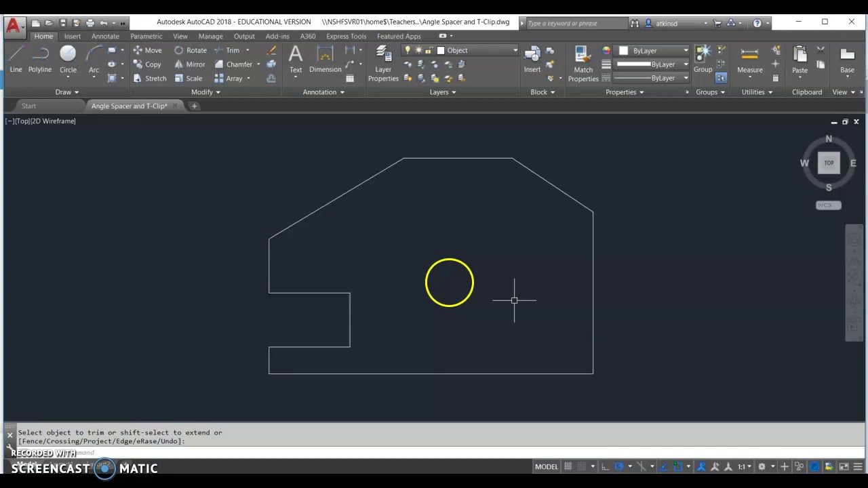This screenshot has height=488, width=868.
Task: Switch to the Annotate ribbon tab
Action: pos(105,36)
